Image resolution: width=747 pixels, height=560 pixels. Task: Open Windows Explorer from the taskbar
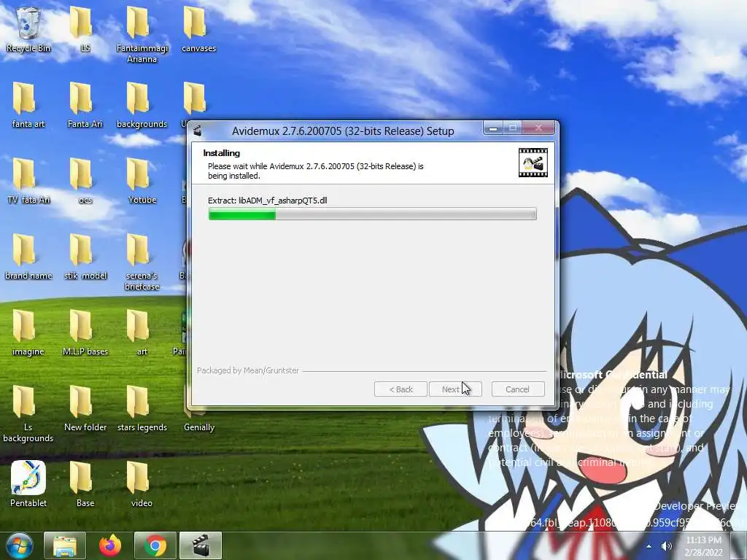click(x=65, y=545)
